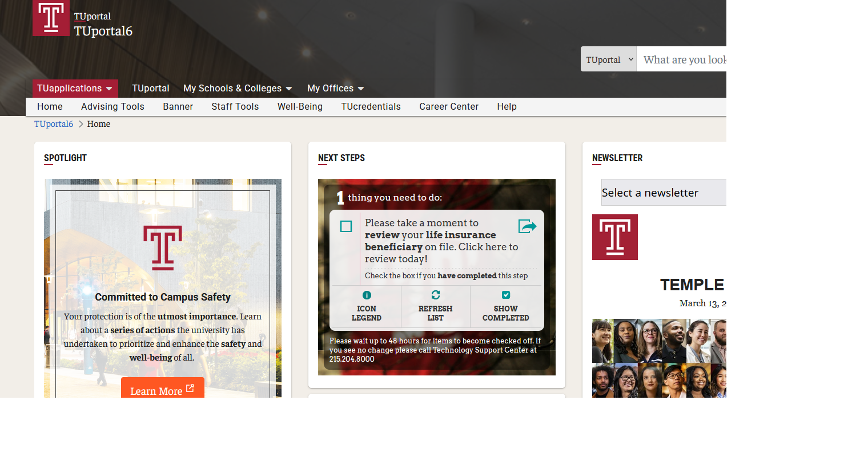
Task: Follow the TUportal6 breadcrumb link
Action: (53, 123)
